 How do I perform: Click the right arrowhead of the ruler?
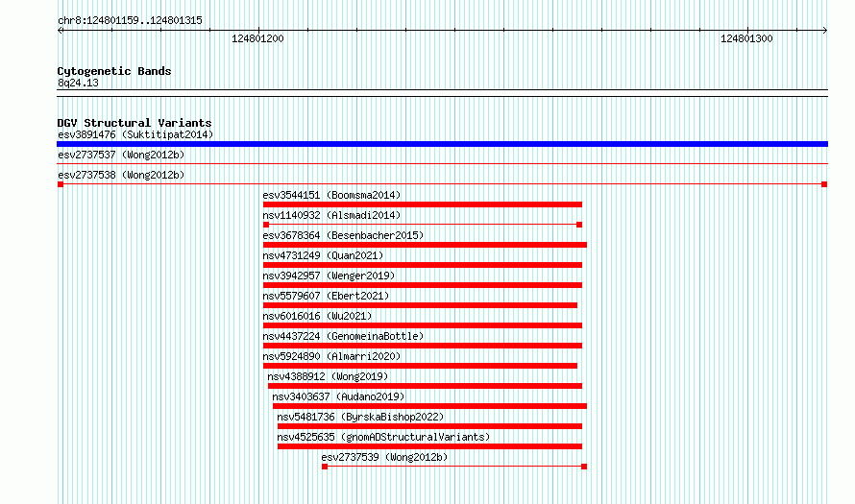coord(825,30)
